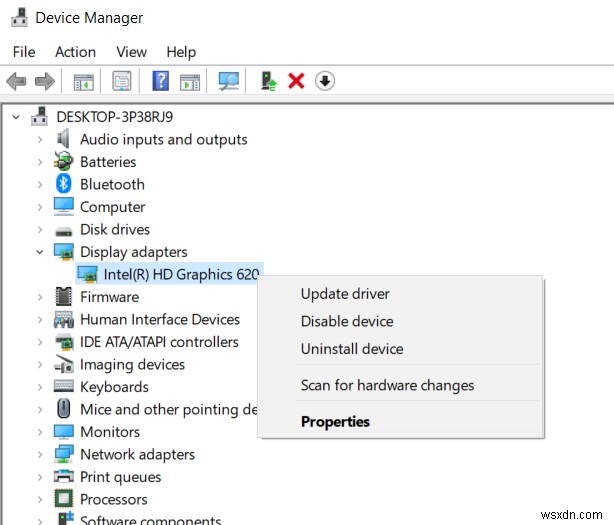Click the red X uninstall device icon
Screen dimensions: 614x525
[x=296, y=81]
